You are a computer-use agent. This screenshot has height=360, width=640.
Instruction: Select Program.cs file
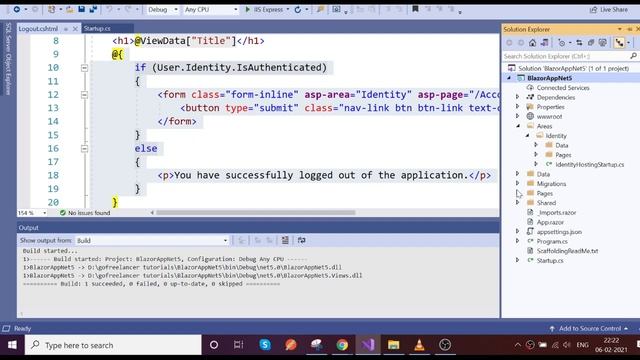tap(552, 241)
